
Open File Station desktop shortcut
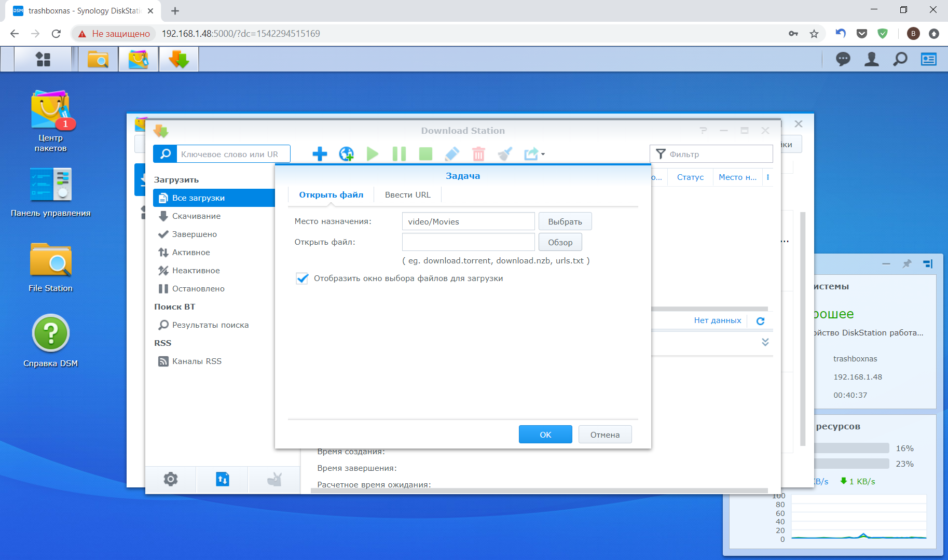pyautogui.click(x=50, y=268)
